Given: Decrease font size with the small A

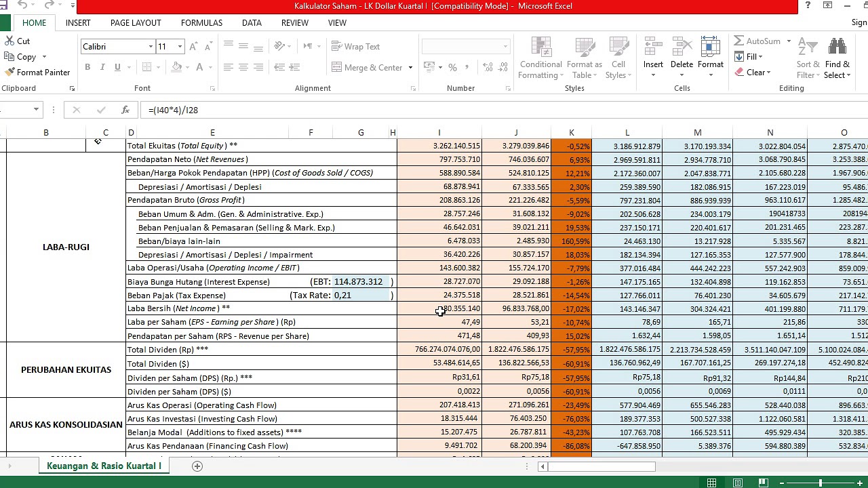Looking at the screenshot, I should 209,47.
